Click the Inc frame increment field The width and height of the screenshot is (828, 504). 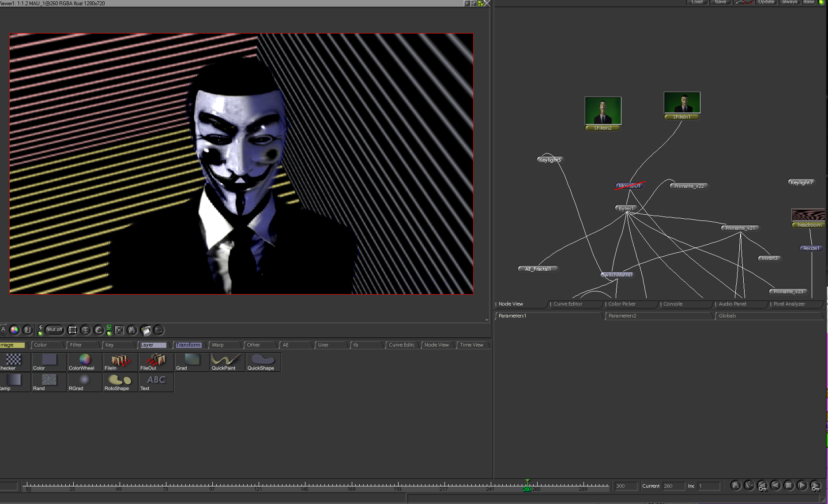[x=709, y=486]
